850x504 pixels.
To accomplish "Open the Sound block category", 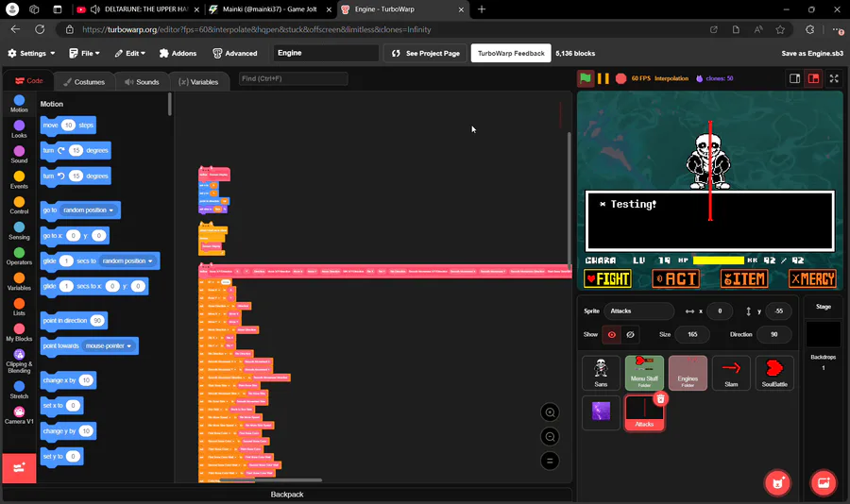I will click(x=19, y=155).
